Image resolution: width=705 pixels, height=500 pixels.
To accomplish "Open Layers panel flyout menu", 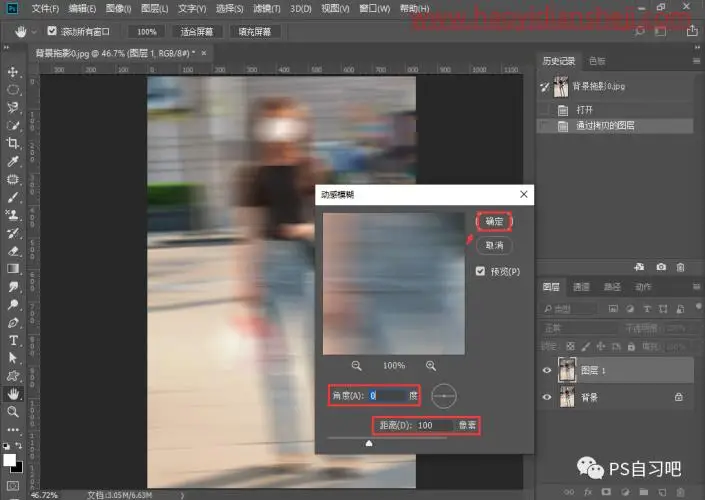I will [696, 287].
